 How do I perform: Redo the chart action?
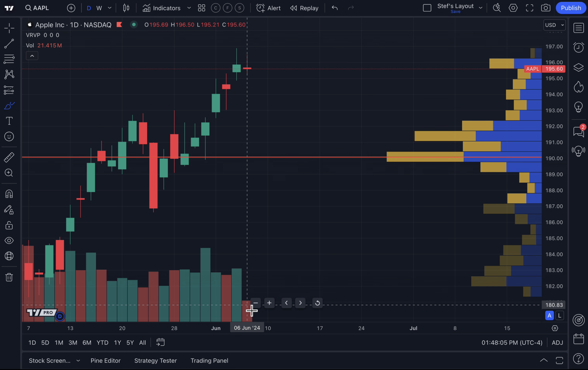[x=351, y=8]
